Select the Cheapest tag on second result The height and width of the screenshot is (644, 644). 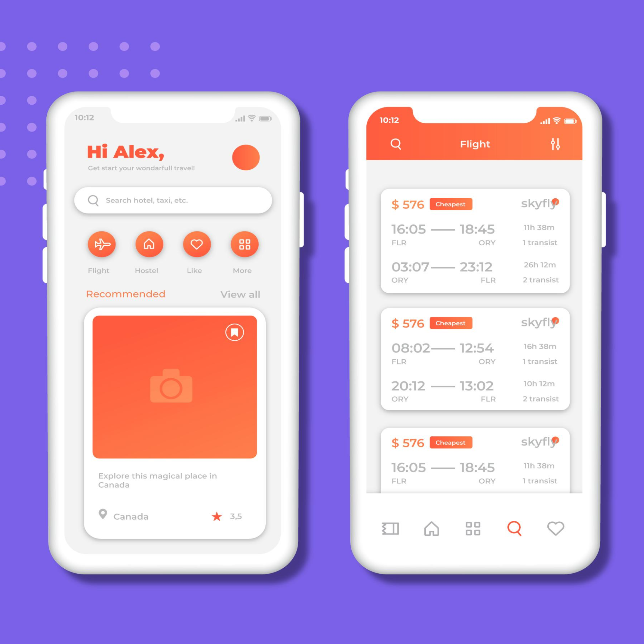point(450,323)
